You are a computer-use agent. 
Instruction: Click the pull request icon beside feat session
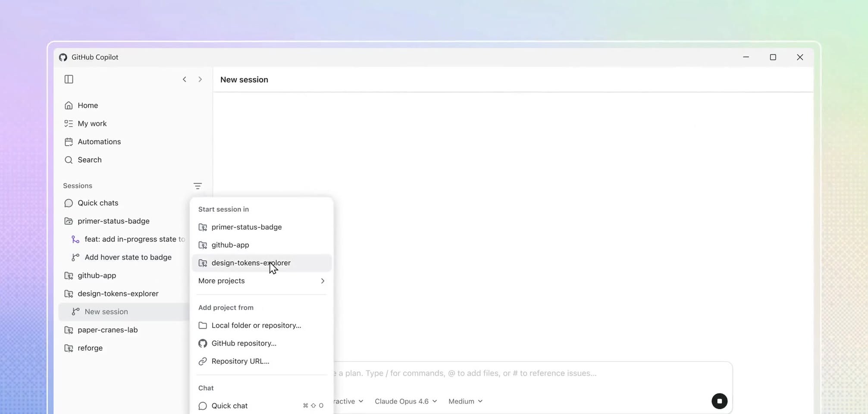pos(75,239)
